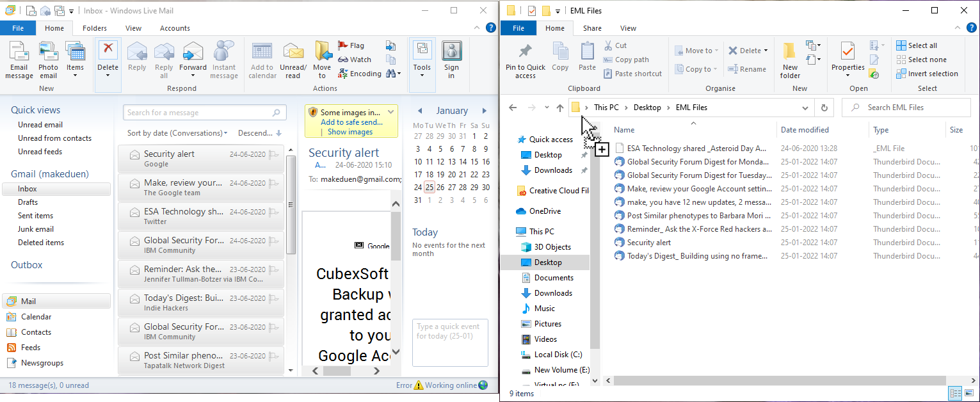Click Search EML Files box

click(x=908, y=108)
